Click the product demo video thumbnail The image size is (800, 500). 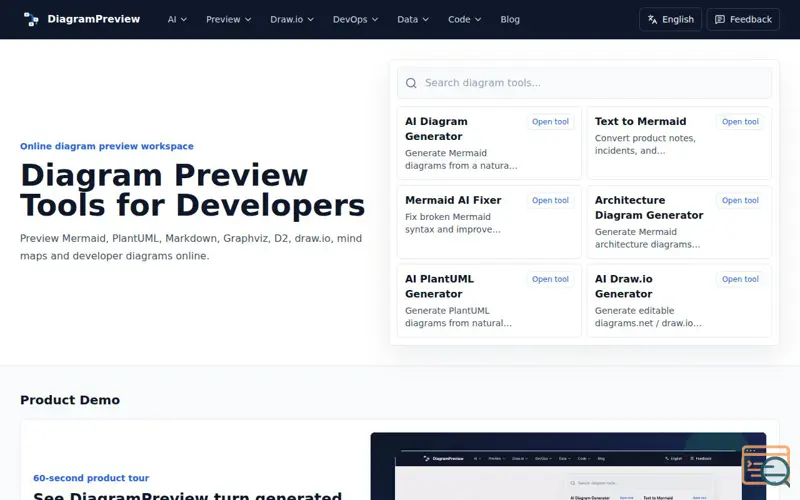coord(568,466)
